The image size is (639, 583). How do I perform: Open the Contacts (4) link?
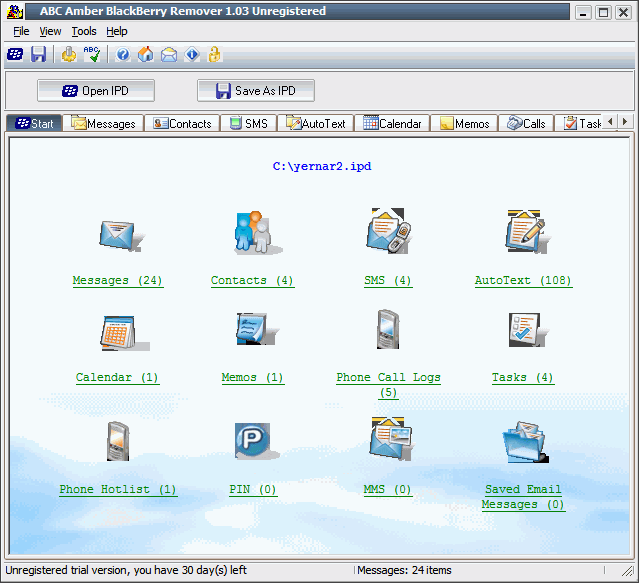tap(253, 280)
